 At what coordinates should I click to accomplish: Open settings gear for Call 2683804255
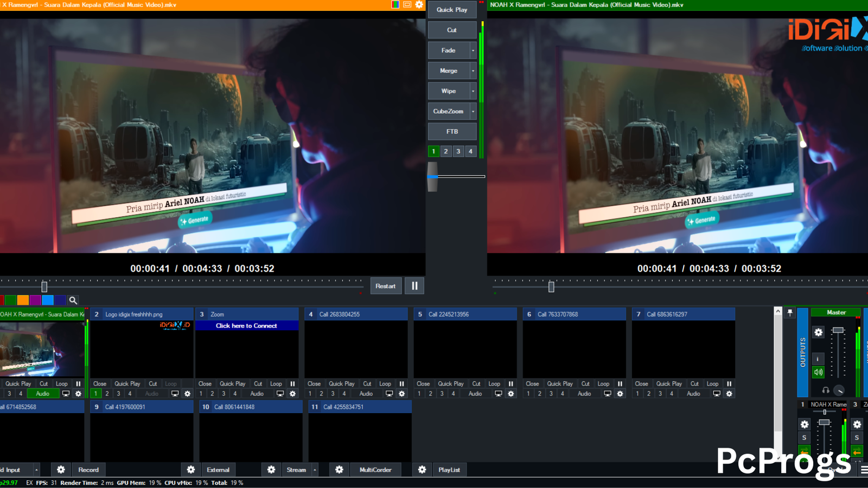pos(401,394)
